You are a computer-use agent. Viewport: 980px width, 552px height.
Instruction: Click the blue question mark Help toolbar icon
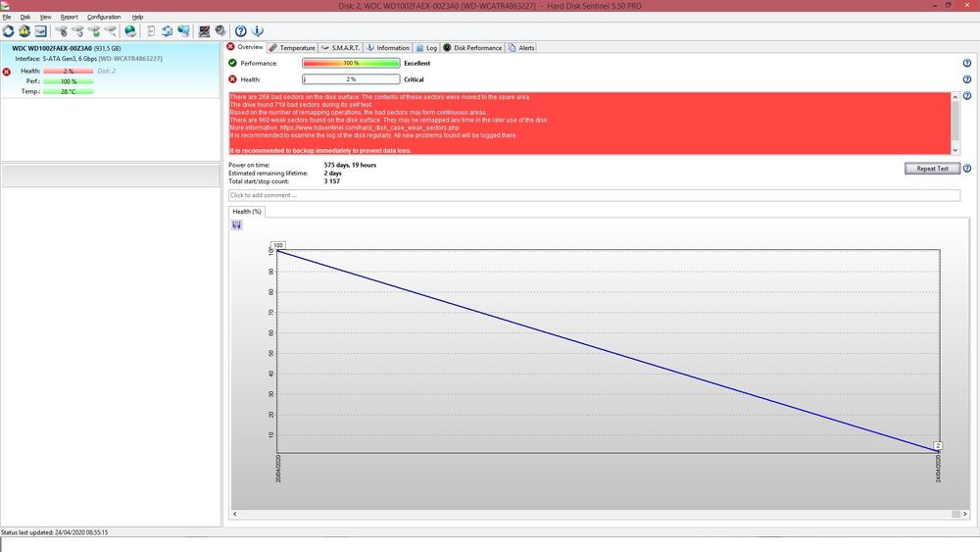pyautogui.click(x=241, y=30)
